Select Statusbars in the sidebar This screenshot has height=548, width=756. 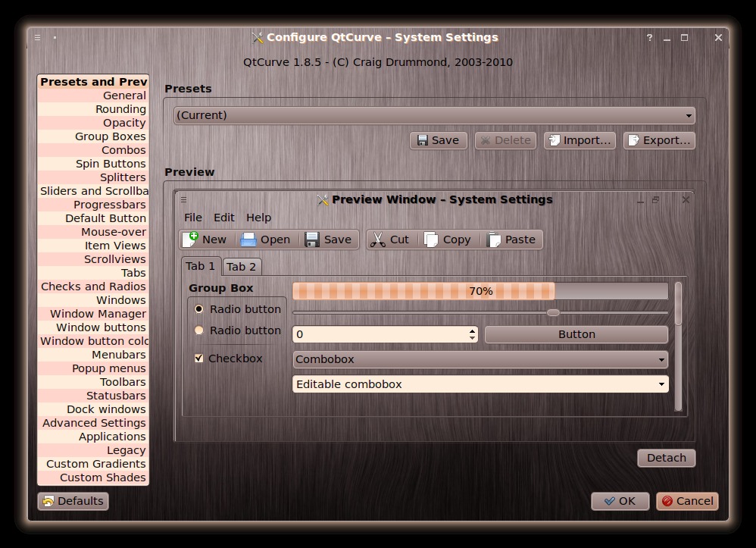pyautogui.click(x=93, y=395)
